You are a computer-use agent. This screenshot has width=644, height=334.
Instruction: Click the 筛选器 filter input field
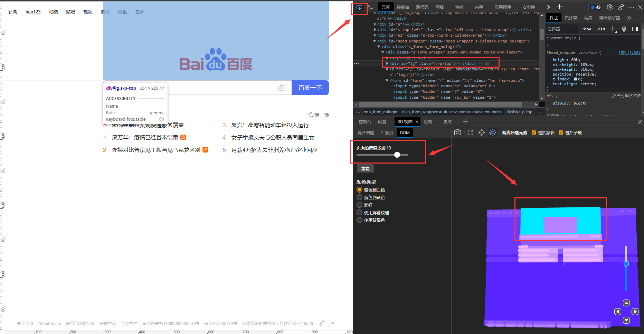(561, 29)
